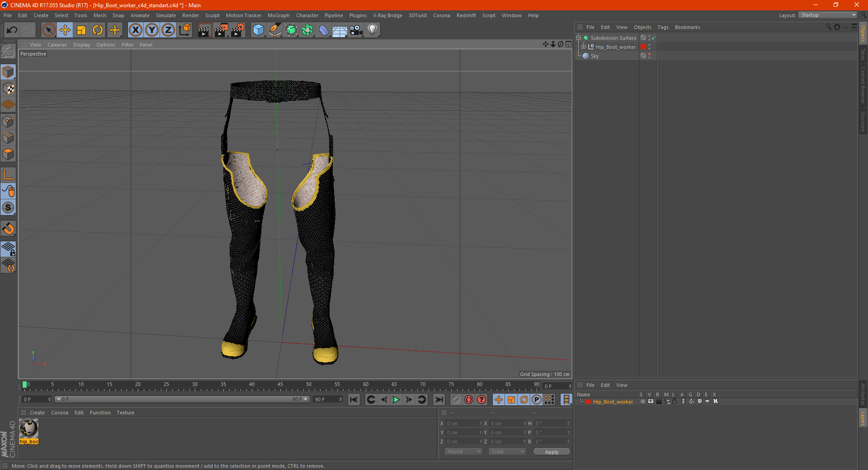
Task: Toggle Sky object visibility dots
Action: (650, 56)
